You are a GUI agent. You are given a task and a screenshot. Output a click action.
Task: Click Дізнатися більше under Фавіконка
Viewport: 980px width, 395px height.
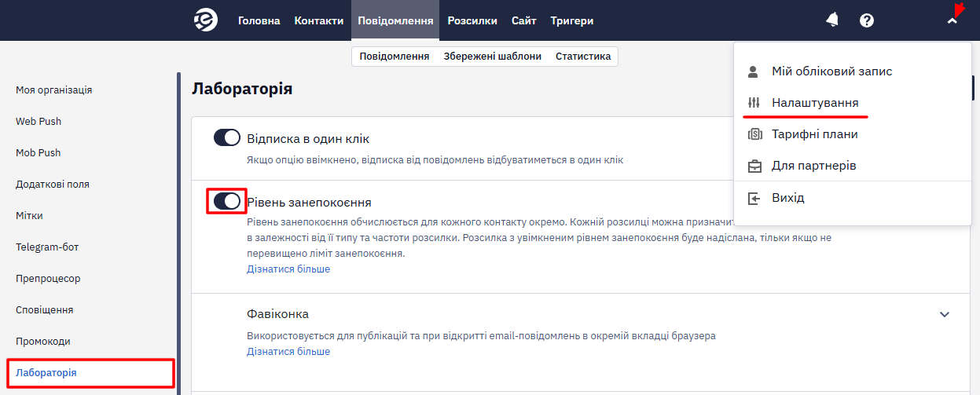tap(288, 352)
